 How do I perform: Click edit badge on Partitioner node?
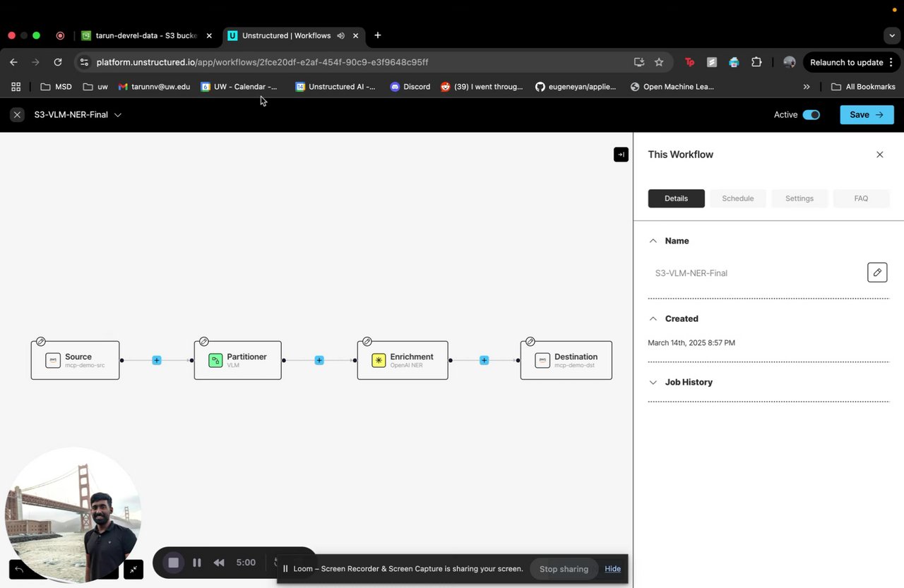(x=204, y=342)
